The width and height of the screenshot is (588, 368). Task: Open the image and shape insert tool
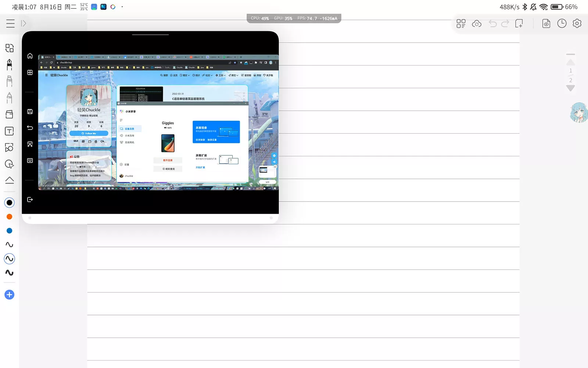tap(10, 148)
